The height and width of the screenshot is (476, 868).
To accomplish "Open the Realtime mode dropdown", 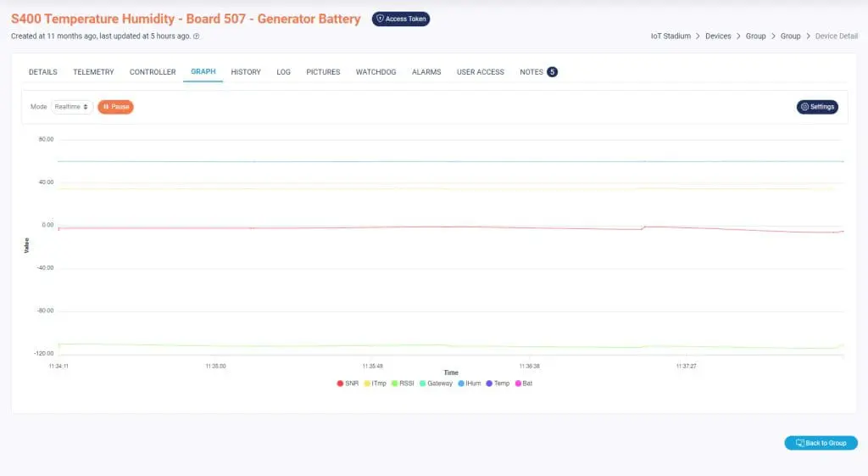I will [72, 107].
